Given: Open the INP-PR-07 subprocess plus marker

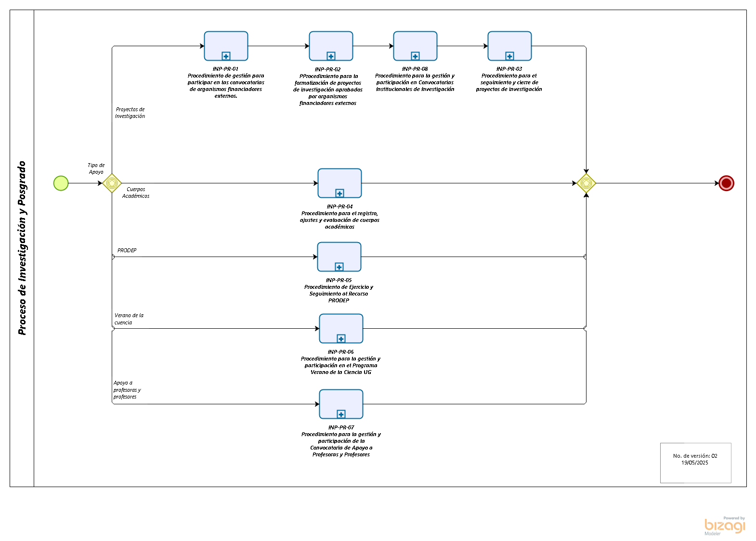Looking at the screenshot, I should coord(341,414).
